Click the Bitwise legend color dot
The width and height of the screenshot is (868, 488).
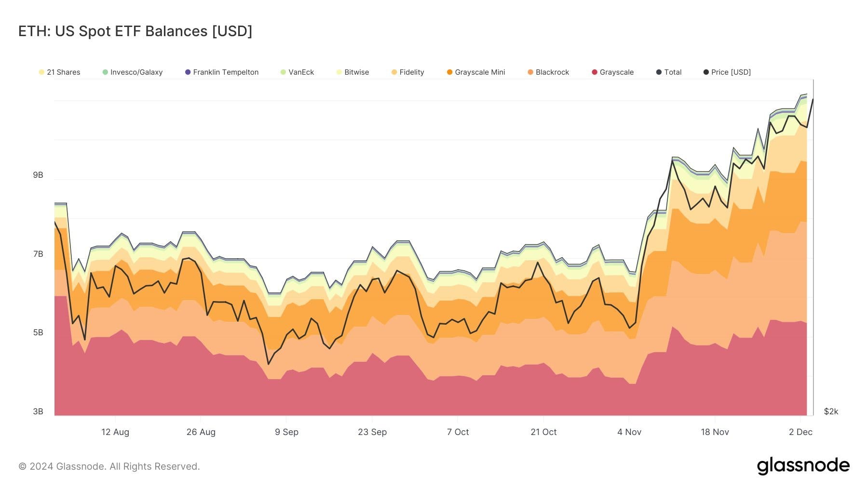(339, 72)
